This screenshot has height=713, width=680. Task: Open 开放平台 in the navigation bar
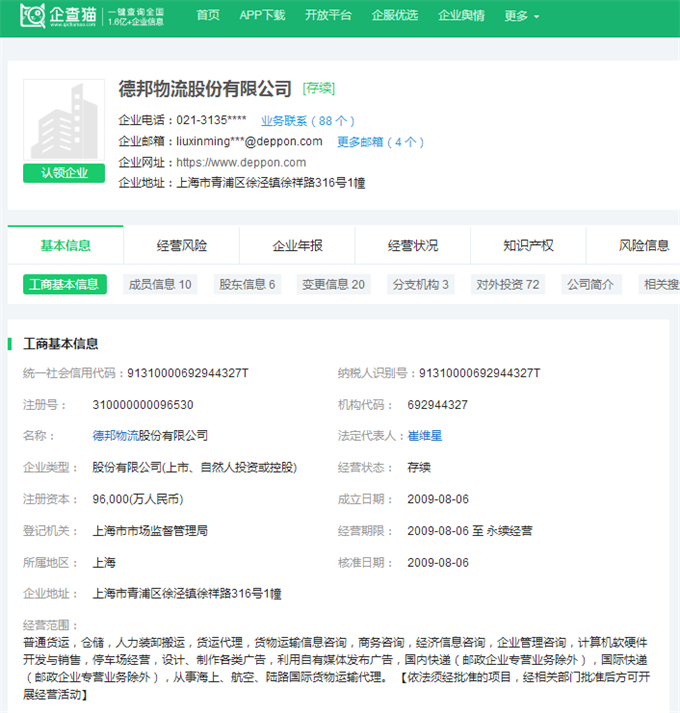click(328, 15)
